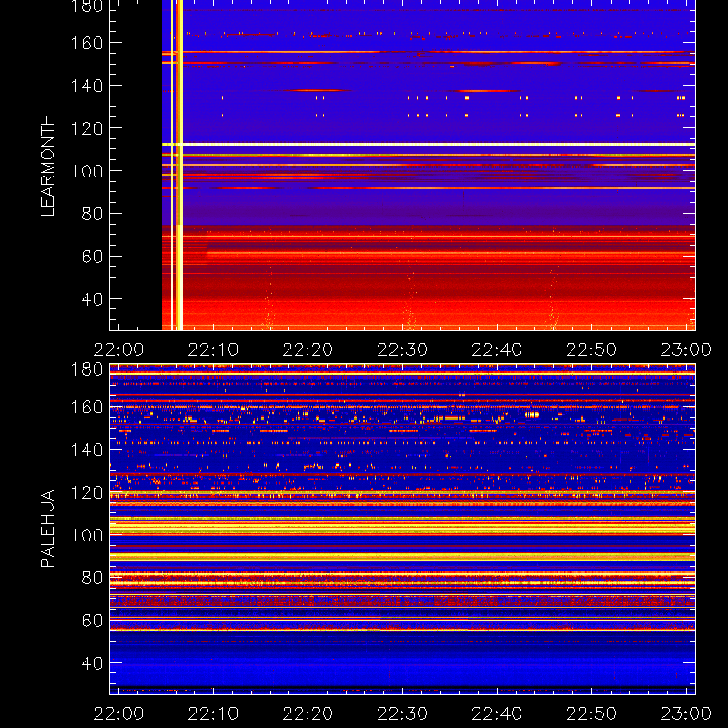728x728 pixels.
Task: Click the 60 tick label on Palehua axis
Action: click(x=92, y=621)
